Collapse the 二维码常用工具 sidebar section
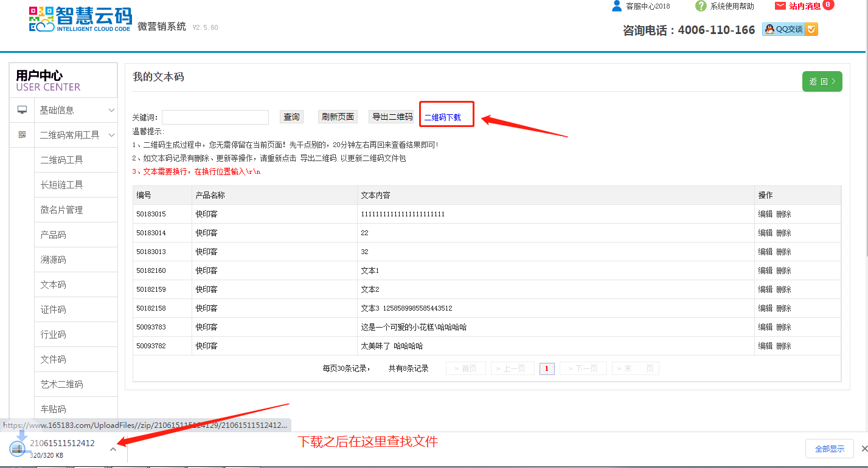The width and height of the screenshot is (868, 468). click(111, 135)
